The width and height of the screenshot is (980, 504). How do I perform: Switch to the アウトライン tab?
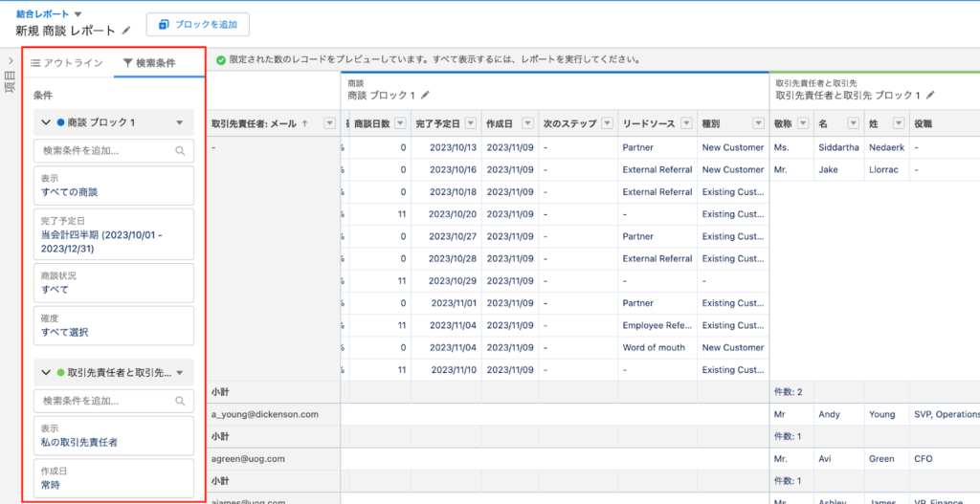coord(67,63)
